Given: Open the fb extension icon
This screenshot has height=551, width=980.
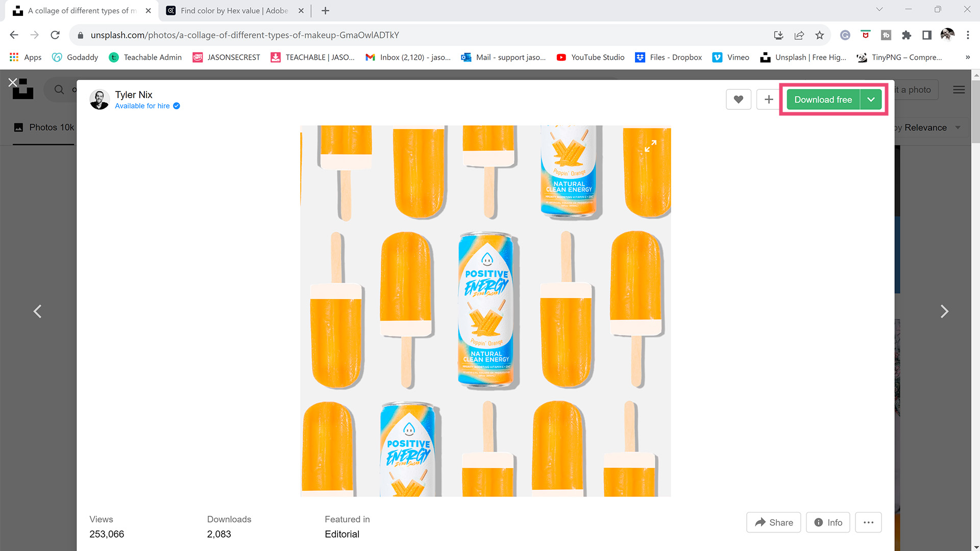Looking at the screenshot, I should pyautogui.click(x=886, y=35).
